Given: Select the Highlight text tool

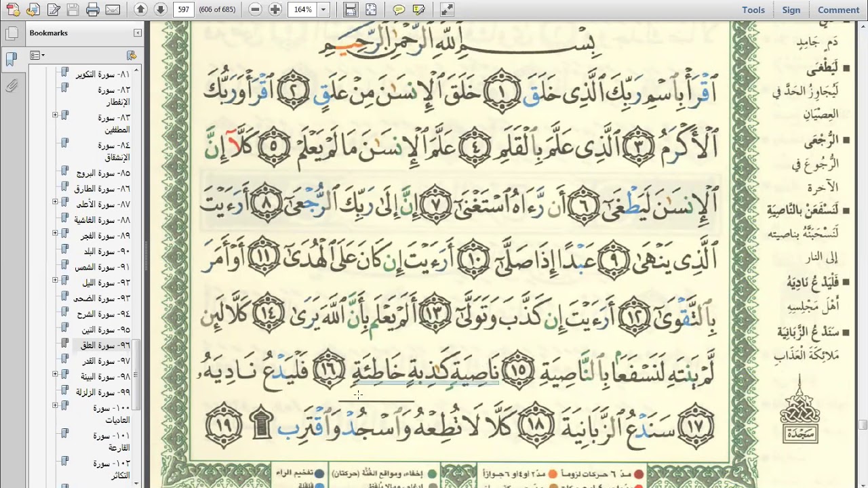Looking at the screenshot, I should point(418,9).
